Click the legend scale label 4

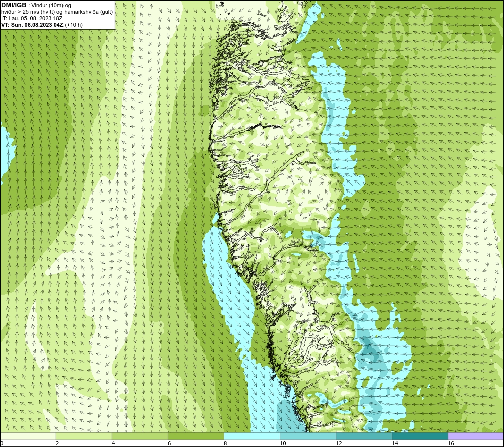[113, 444]
